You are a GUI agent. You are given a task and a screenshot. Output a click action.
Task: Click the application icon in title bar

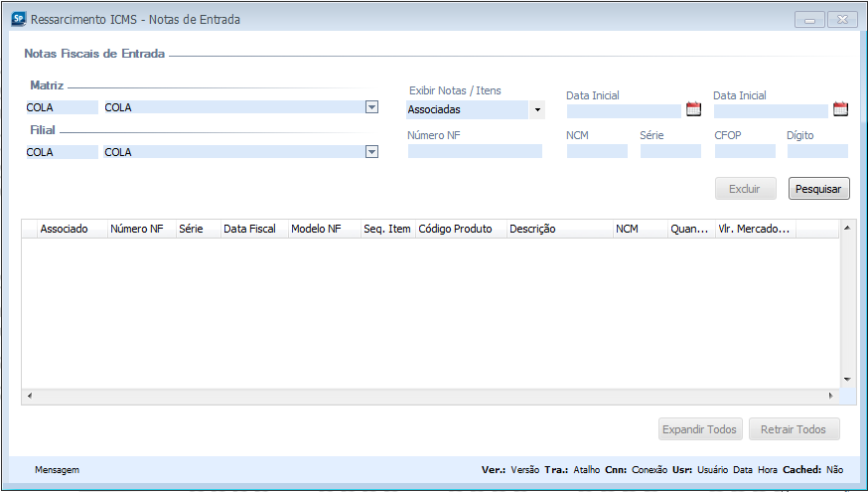coord(17,19)
